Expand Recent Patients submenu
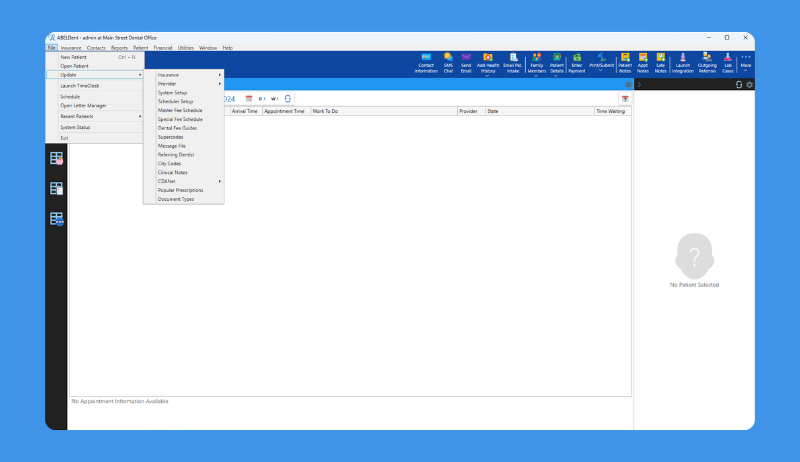This screenshot has width=800, height=462. click(94, 116)
